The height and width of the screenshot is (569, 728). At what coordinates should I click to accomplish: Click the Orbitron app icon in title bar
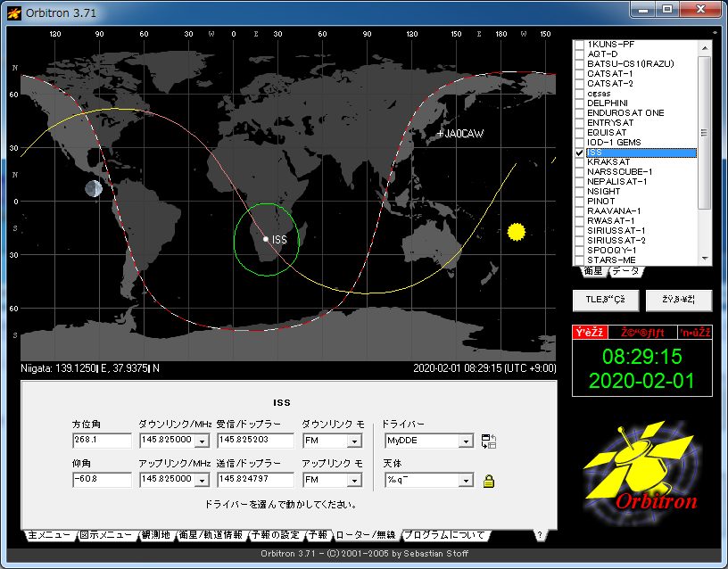click(x=14, y=13)
